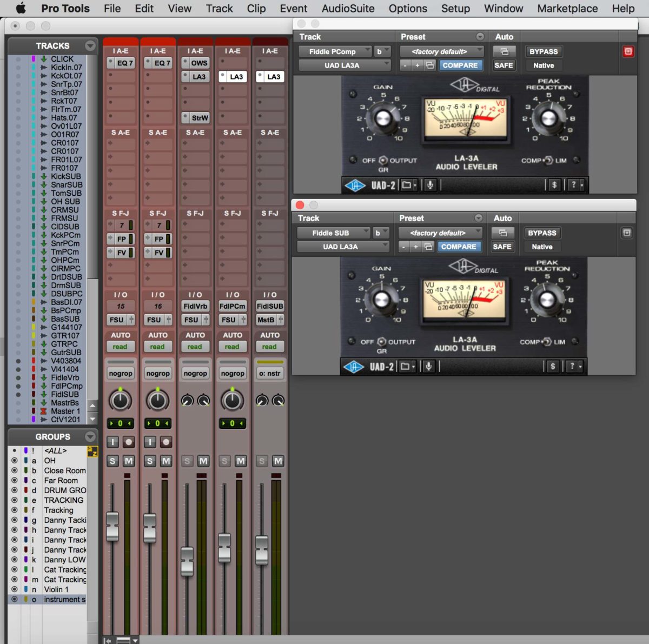Open the TRACKS list popup menu arrow

coord(90,46)
